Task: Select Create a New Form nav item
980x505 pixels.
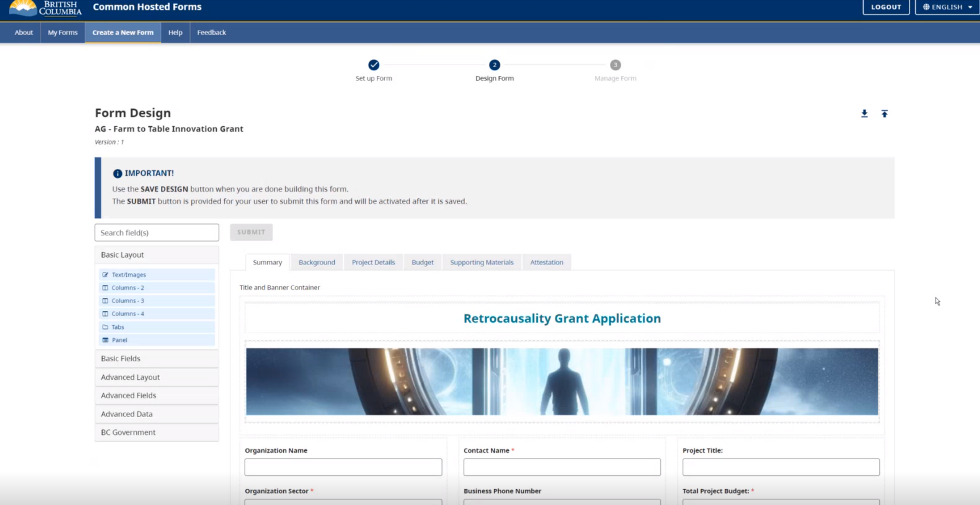Action: 123,32
